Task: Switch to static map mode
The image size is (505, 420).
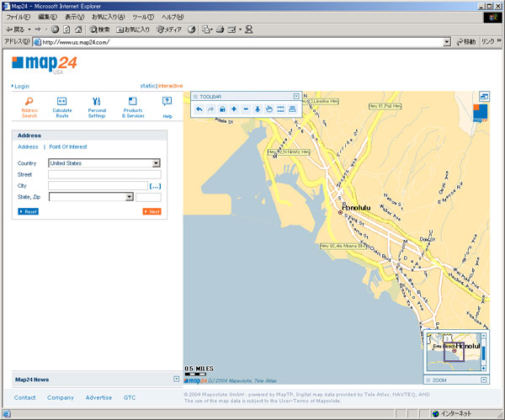Action: tap(147, 86)
